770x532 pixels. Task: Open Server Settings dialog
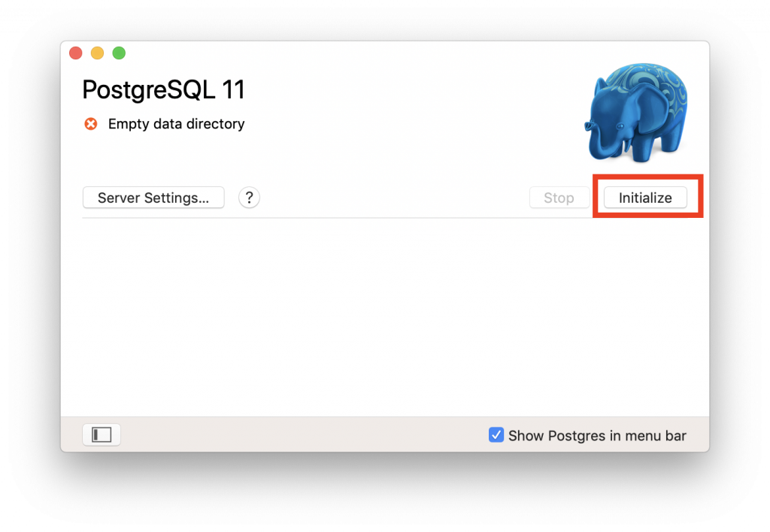(153, 198)
